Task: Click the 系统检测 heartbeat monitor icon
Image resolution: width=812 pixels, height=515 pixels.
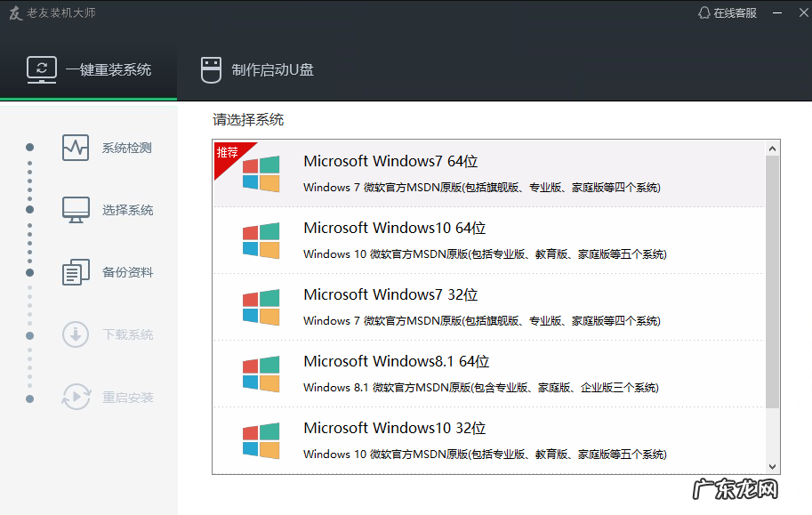Action: point(76,148)
